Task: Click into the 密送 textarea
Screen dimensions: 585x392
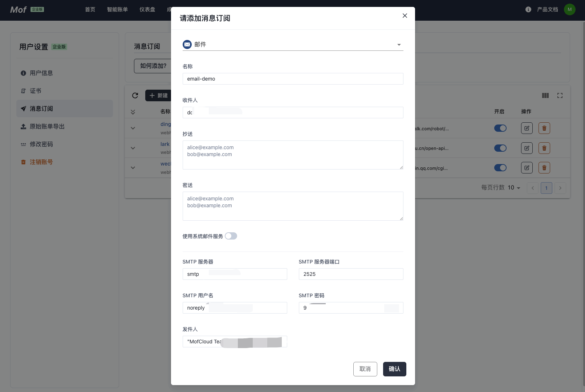Action: [x=293, y=206]
